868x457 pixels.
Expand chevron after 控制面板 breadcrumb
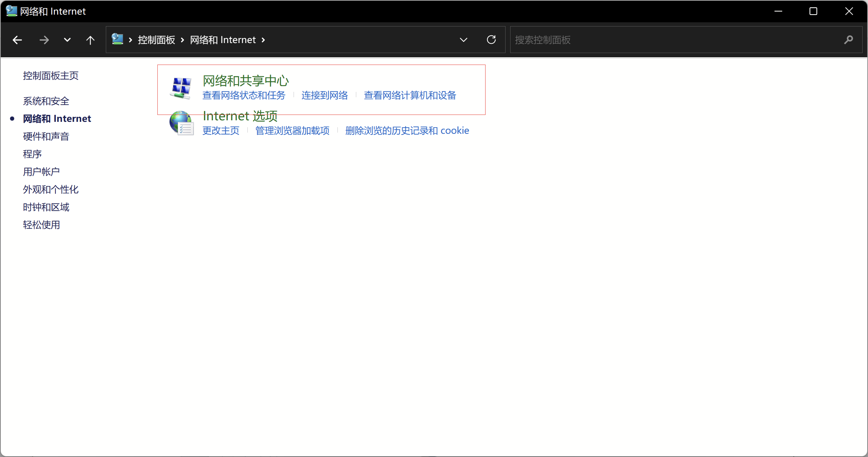[182, 40]
